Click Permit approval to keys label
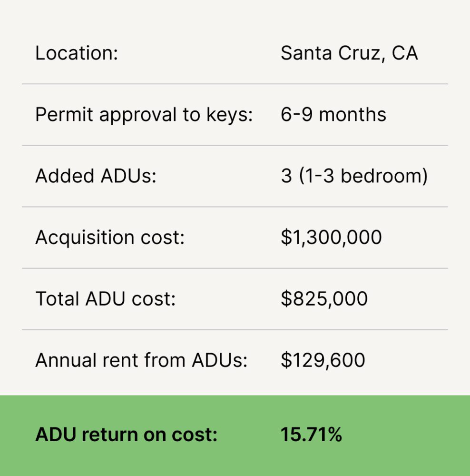470x476 pixels. click(144, 115)
